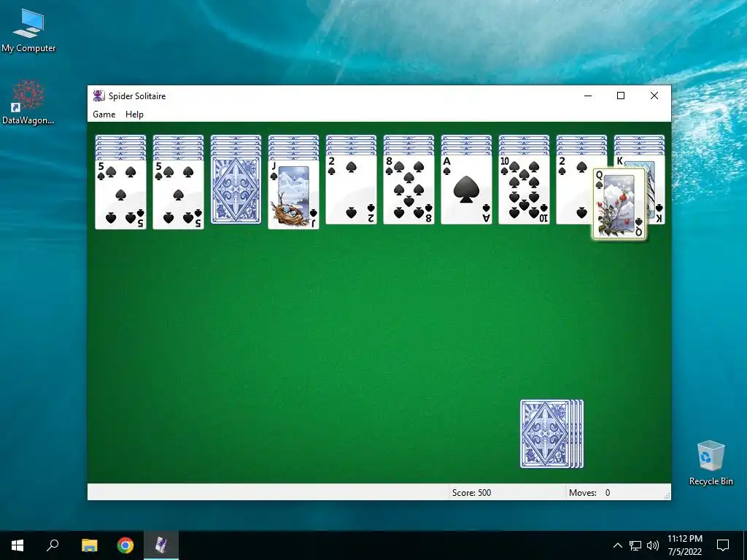Select the 8 of spades card
Image resolution: width=747 pixels, height=560 pixels.
(x=409, y=190)
